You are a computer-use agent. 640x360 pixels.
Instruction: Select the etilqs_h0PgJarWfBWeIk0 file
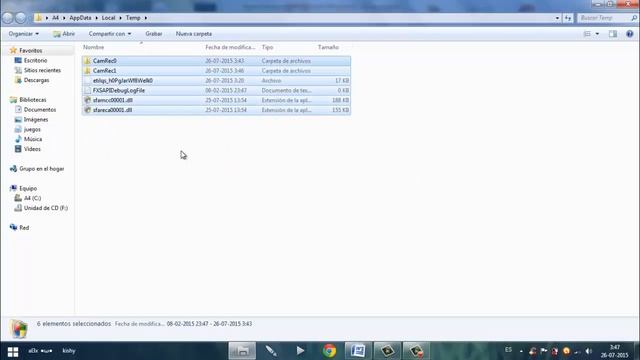[216, 80]
